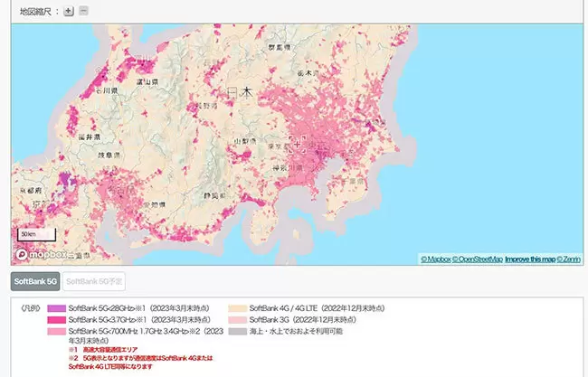Image resolution: width=588 pixels, height=377 pixels.
Task: Click the 静岡県 label on map
Action: (x=215, y=195)
